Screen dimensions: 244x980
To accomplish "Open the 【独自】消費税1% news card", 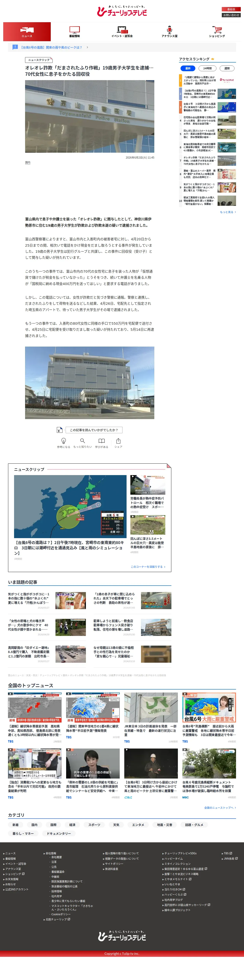I will tap(35, 774).
